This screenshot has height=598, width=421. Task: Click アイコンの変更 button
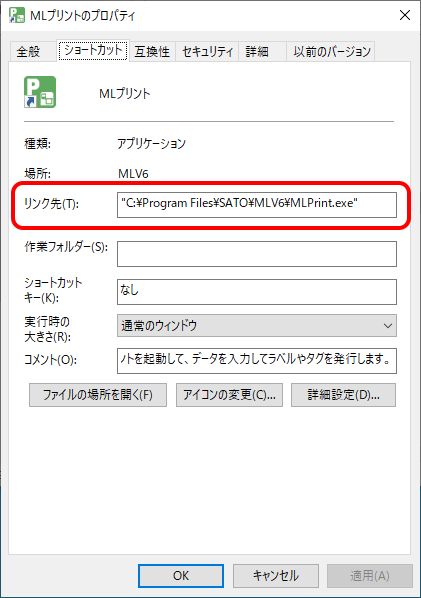229,395
